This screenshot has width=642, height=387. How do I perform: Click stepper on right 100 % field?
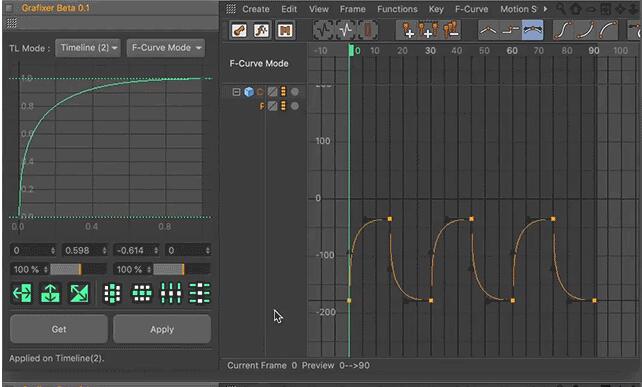149,269
